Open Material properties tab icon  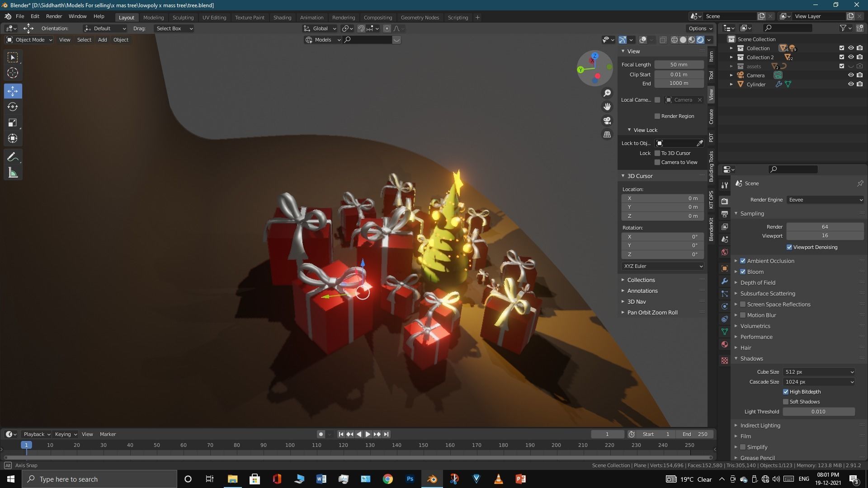(x=725, y=344)
